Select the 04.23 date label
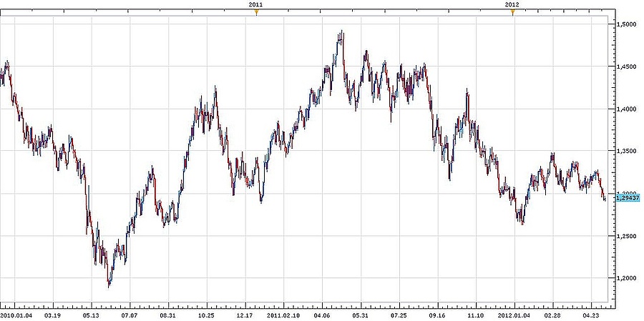The width and height of the screenshot is (644, 321). pos(591,313)
